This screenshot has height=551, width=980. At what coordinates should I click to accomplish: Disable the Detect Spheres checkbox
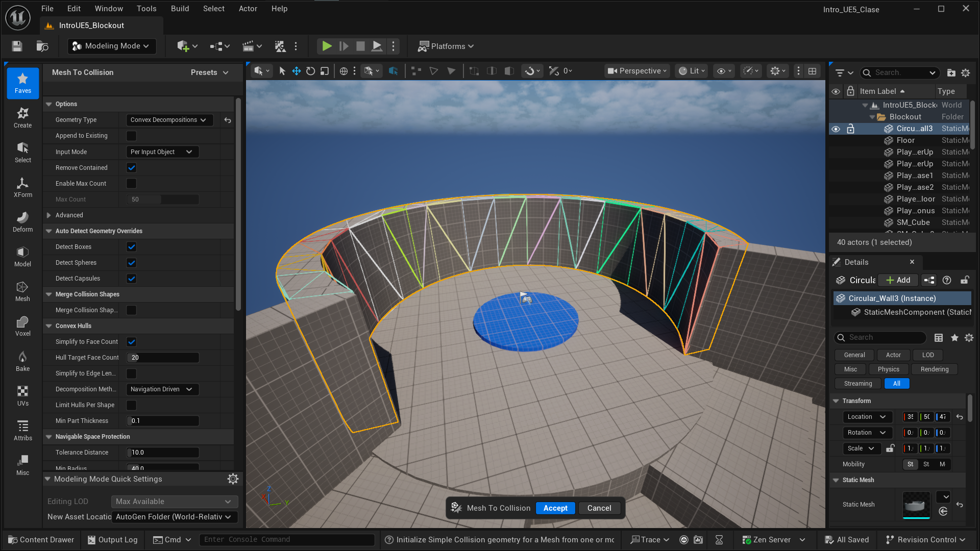click(x=131, y=263)
